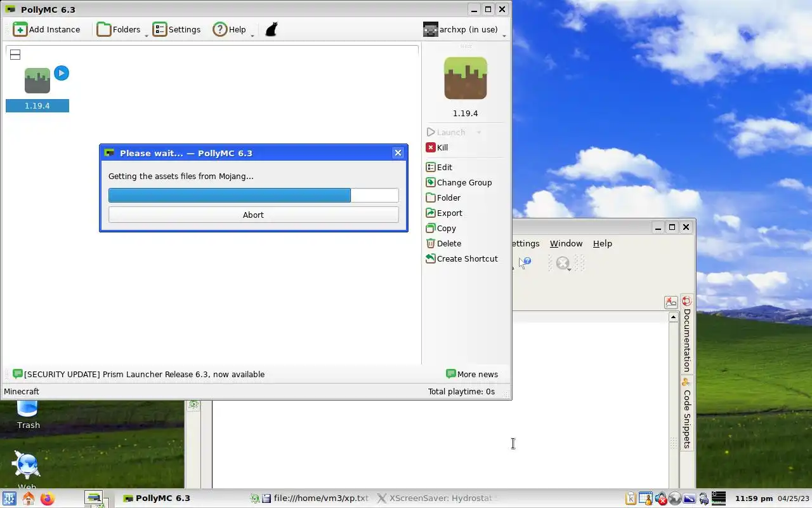The width and height of the screenshot is (812, 508).
Task: Click Change Group in the sidebar
Action: point(459,182)
